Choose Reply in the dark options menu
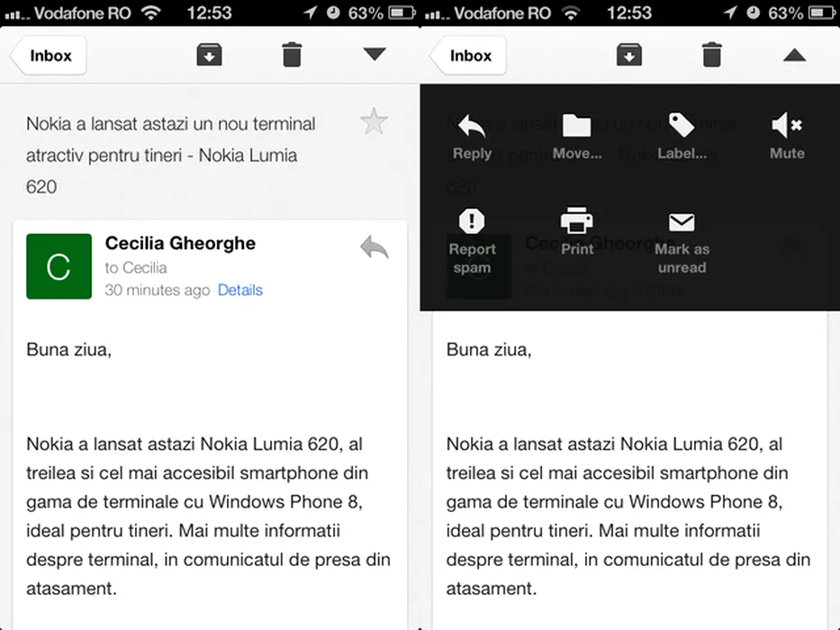This screenshot has width=840, height=630. click(x=472, y=137)
